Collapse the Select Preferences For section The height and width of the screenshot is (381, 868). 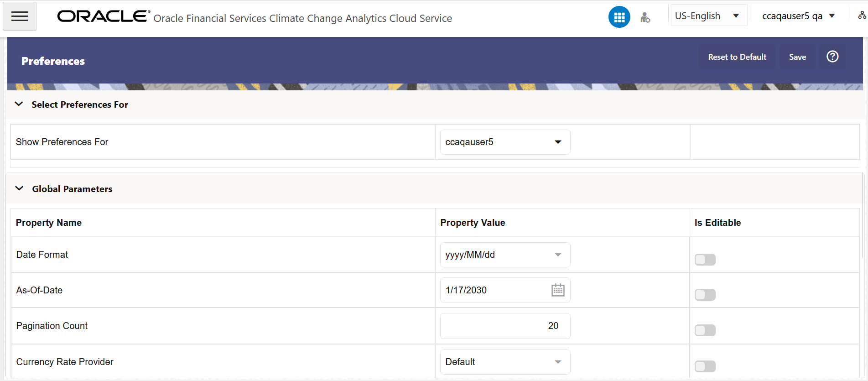(x=19, y=104)
